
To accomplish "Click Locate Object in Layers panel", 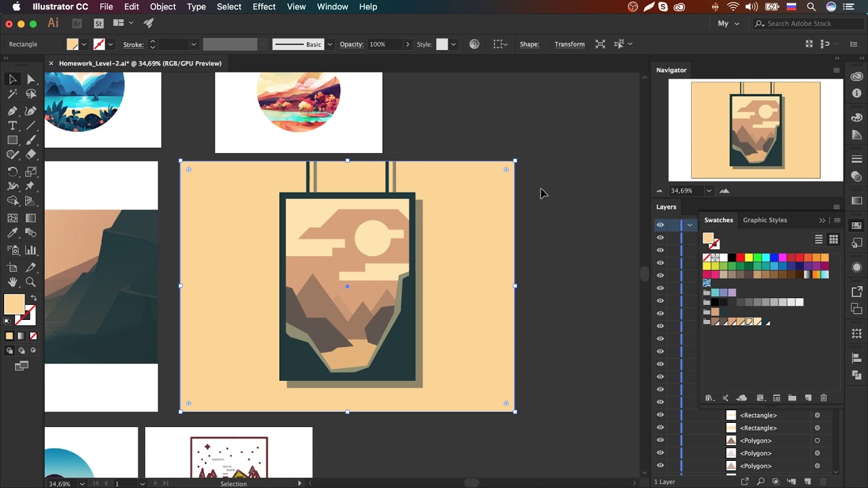I will tap(760, 482).
